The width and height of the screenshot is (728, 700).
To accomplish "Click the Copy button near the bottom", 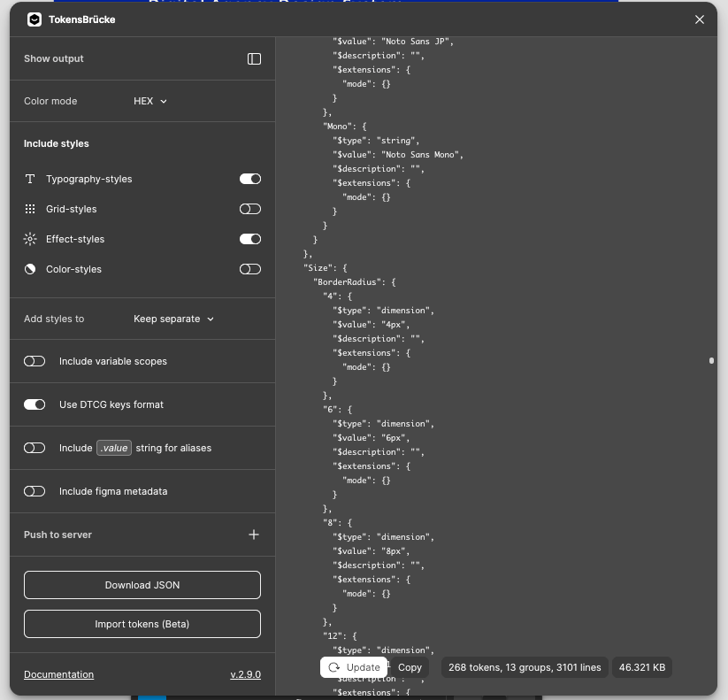I will 410,667.
